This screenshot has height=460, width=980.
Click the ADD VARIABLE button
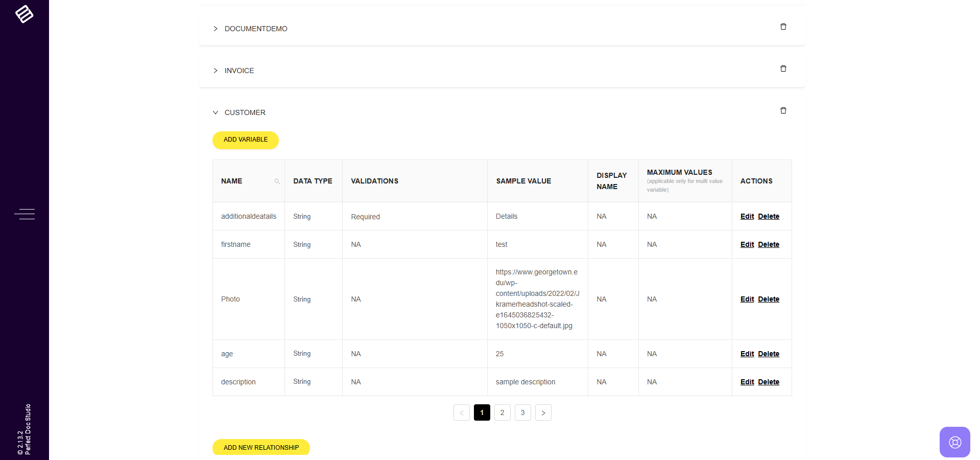(245, 140)
